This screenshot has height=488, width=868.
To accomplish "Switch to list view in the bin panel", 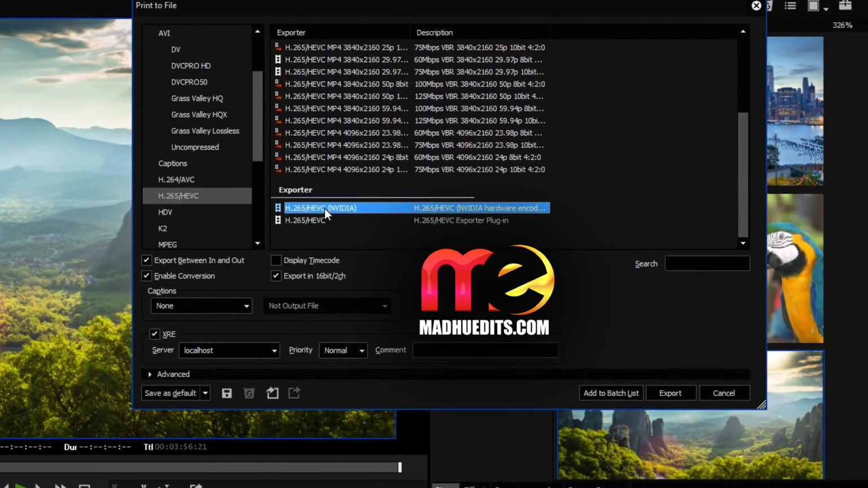I will (790, 6).
